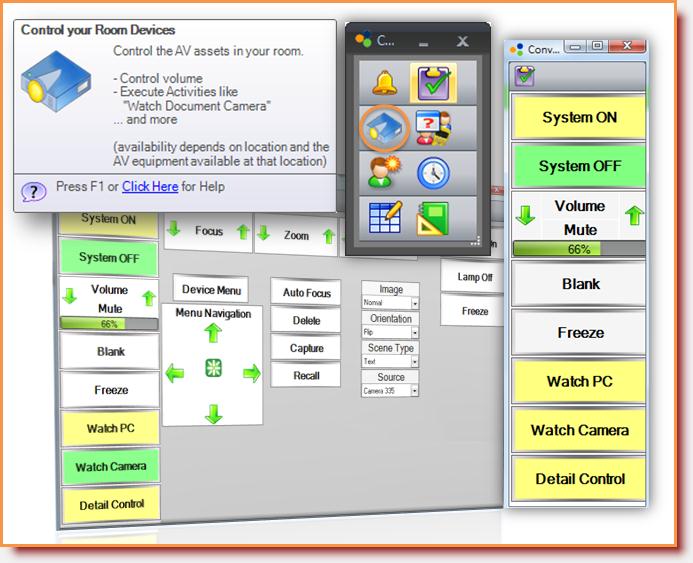Image resolution: width=693 pixels, height=563 pixels.
Task: Click the clipboard icon in right panel toolbar
Action: pyautogui.click(x=524, y=76)
